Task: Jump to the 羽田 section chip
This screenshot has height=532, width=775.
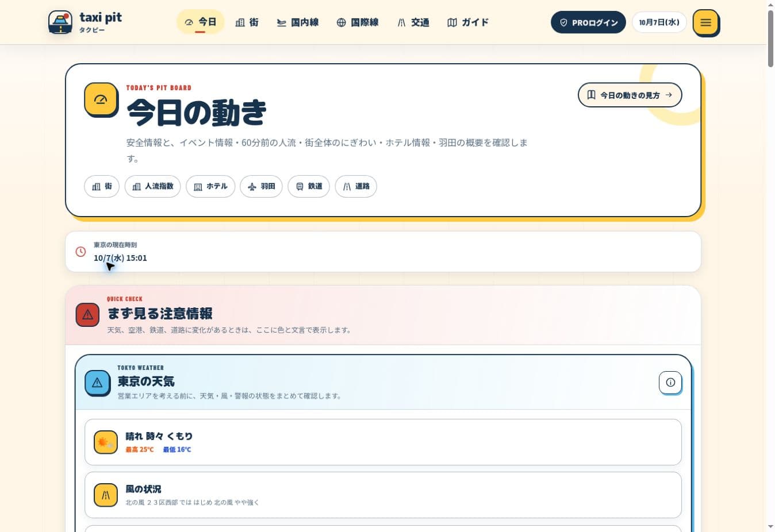Action: pos(261,186)
